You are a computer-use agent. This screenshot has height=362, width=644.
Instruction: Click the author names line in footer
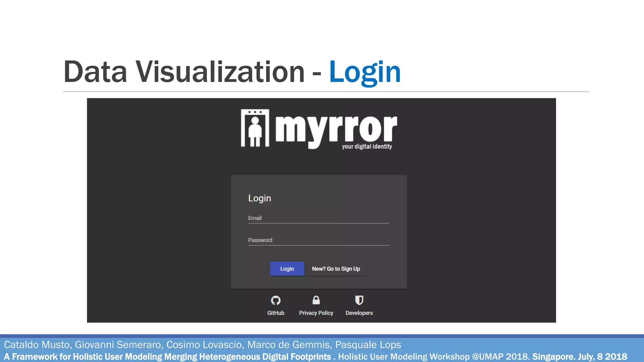[x=202, y=345]
